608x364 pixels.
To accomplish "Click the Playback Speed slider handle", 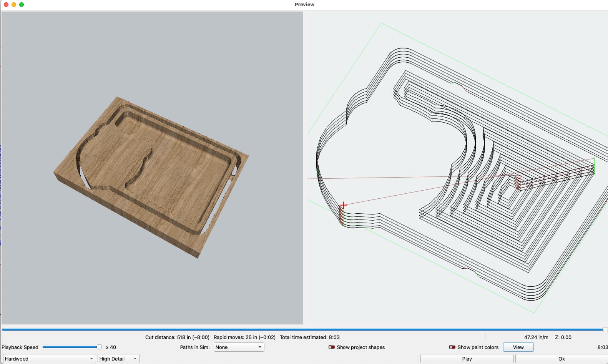I will pyautogui.click(x=99, y=347).
